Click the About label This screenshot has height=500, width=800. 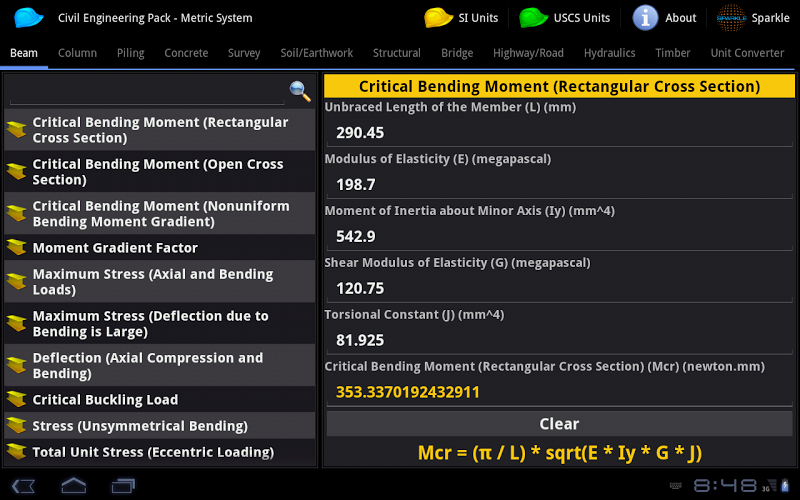pyautogui.click(x=681, y=18)
